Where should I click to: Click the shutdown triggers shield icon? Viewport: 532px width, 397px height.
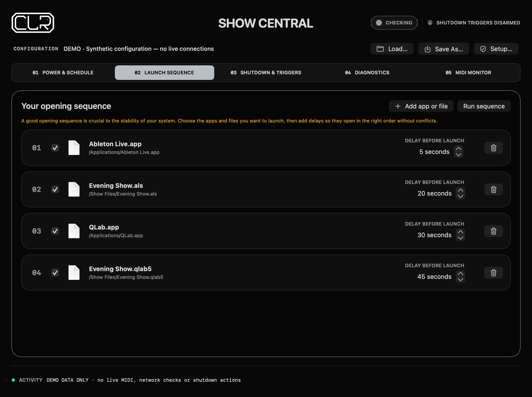tap(430, 23)
